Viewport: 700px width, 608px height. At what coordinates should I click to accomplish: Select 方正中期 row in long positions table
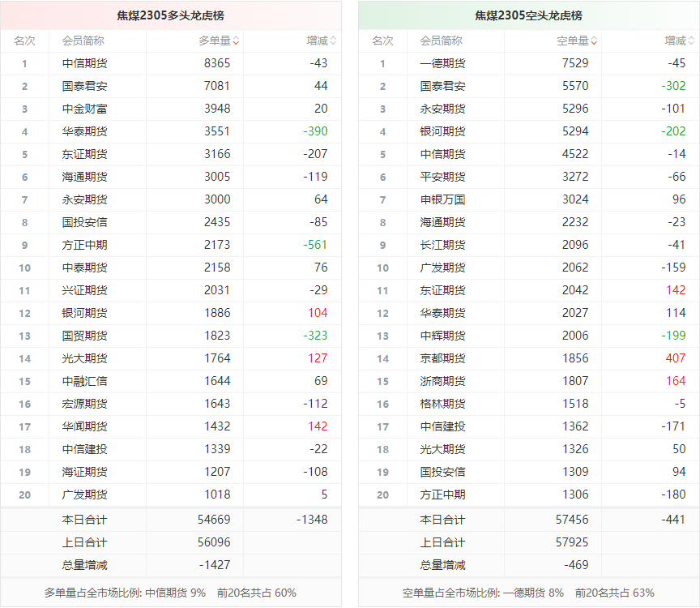[x=84, y=245]
